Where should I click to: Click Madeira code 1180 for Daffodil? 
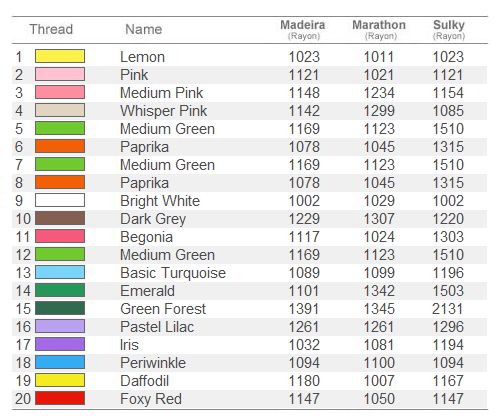(304, 381)
